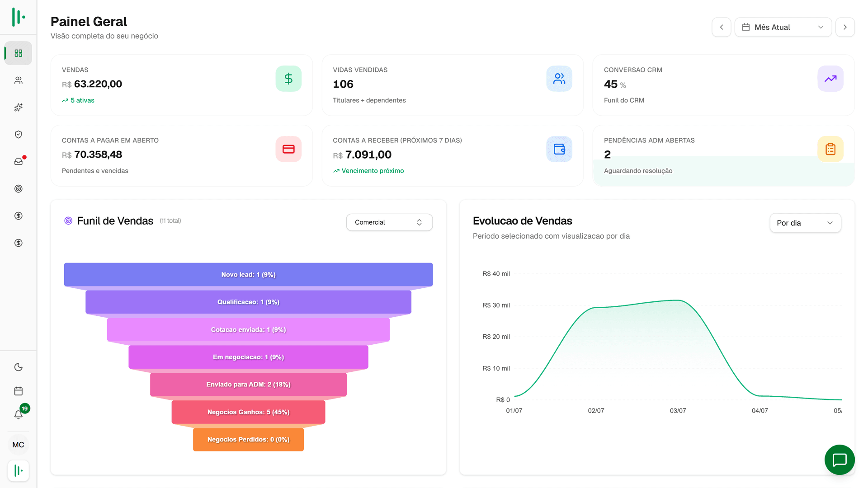The image size is (868, 488).
Task: Expand the Por dia view dropdown
Action: click(x=805, y=223)
